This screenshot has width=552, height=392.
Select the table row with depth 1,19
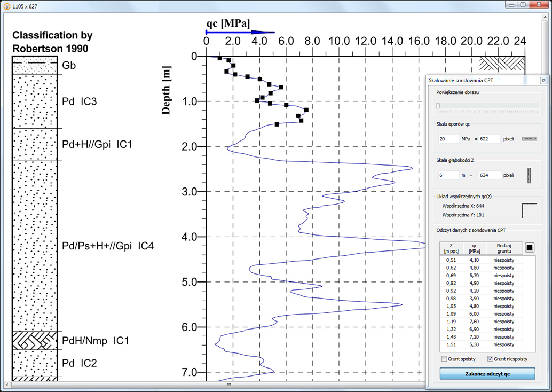tap(481, 322)
